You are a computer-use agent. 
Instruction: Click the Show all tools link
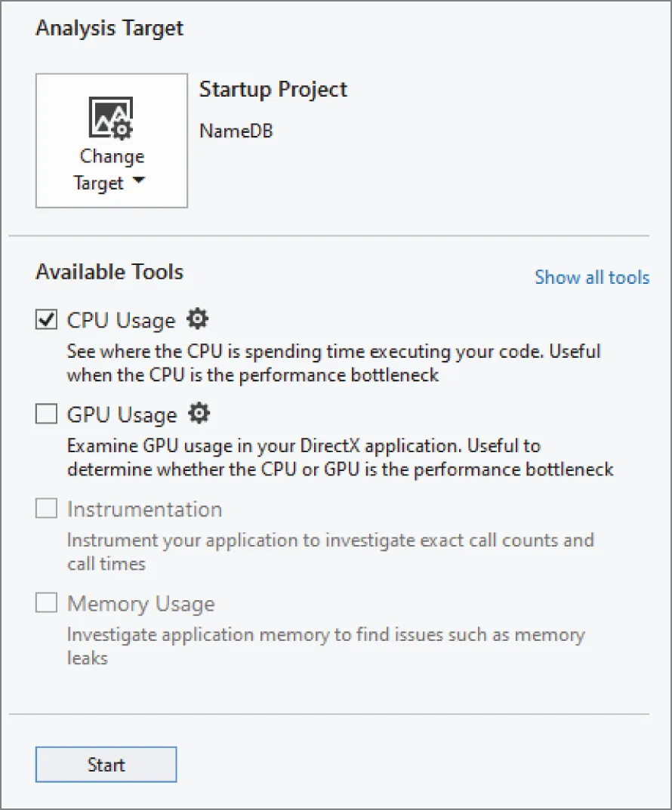click(592, 277)
